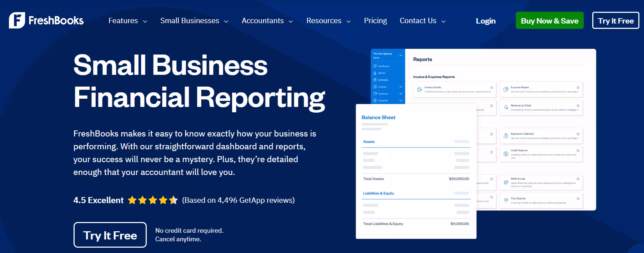The width and height of the screenshot is (644, 253).
Task: Click the Payments Collected money bag icon
Action: click(506, 136)
